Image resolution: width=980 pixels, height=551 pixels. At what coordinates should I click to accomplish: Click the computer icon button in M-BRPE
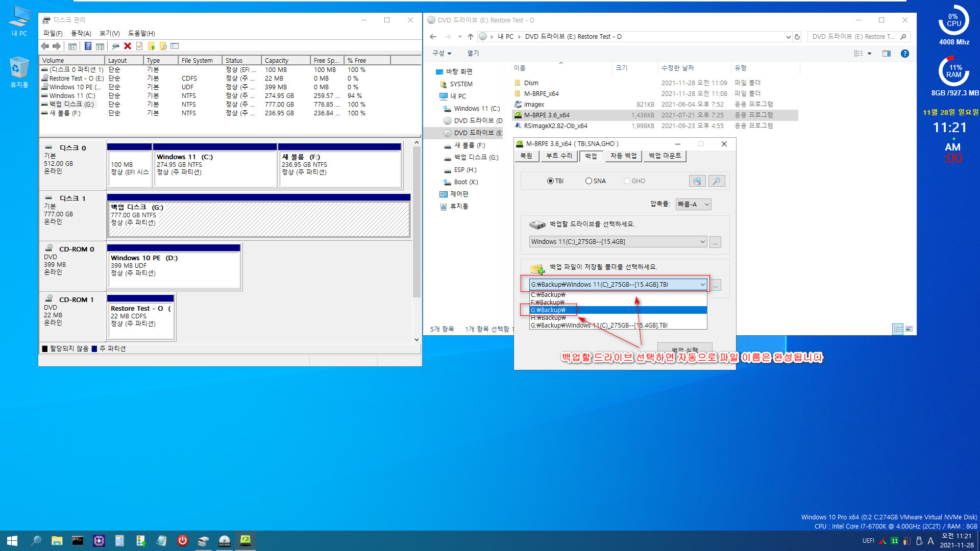(x=697, y=181)
